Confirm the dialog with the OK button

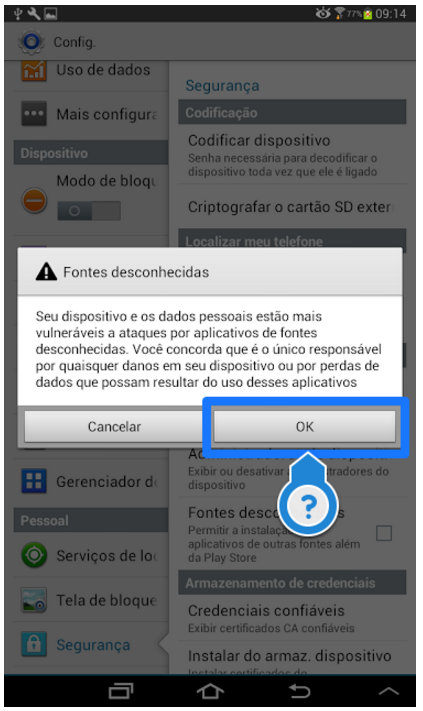pyautogui.click(x=304, y=426)
